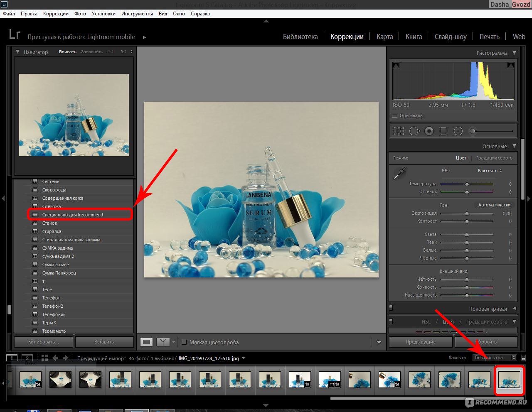Select Loupe view button below photo
Screen dimensions: 532x412
(x=146, y=342)
